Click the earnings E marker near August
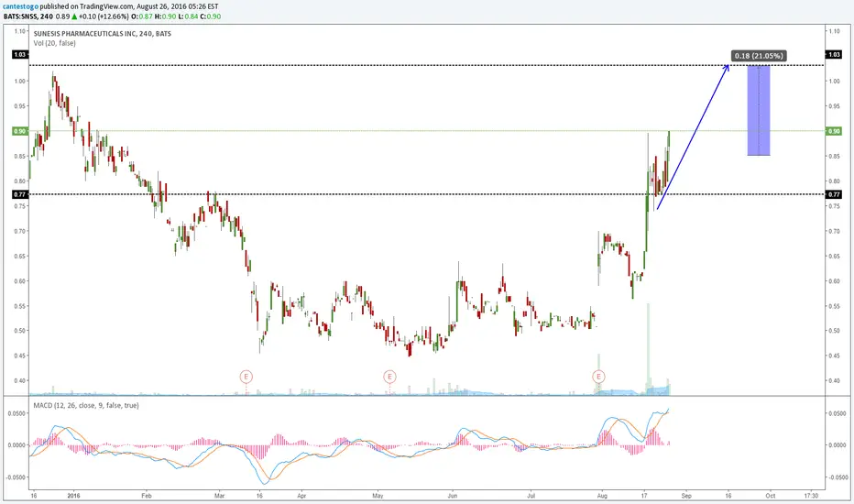This screenshot has width=854, height=504. click(x=599, y=377)
